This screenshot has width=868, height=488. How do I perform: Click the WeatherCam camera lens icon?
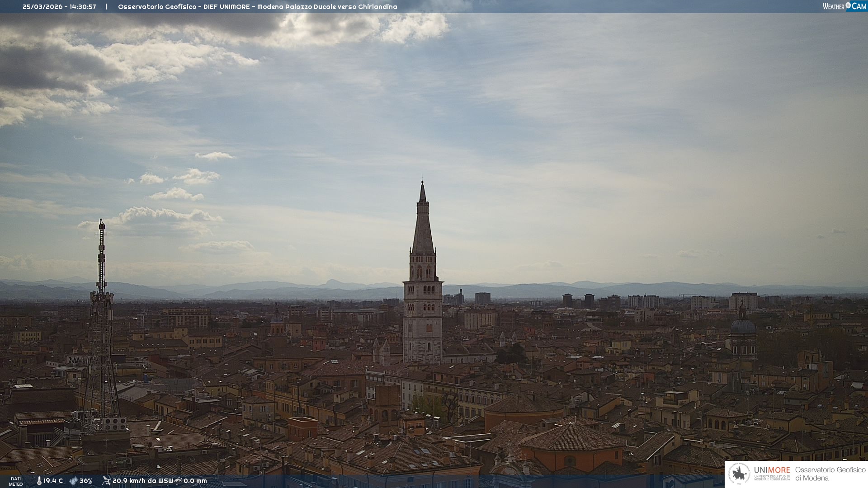(848, 5)
